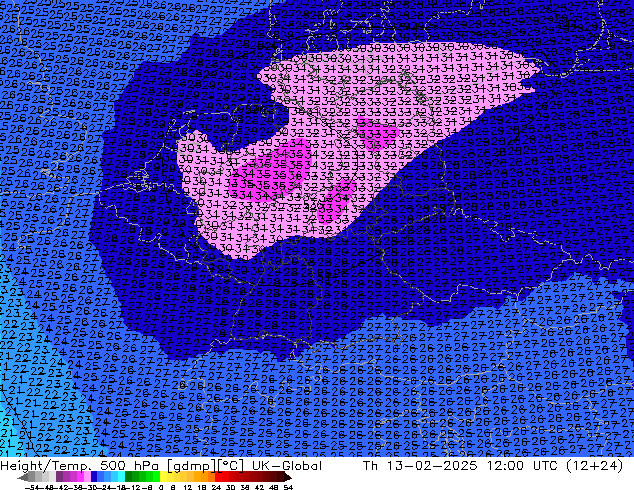Click the '0' legend scale label
The image size is (634, 490).
click(161, 487)
